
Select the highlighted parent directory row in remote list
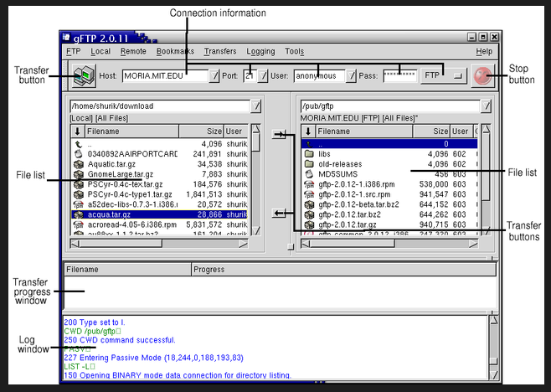(x=389, y=144)
